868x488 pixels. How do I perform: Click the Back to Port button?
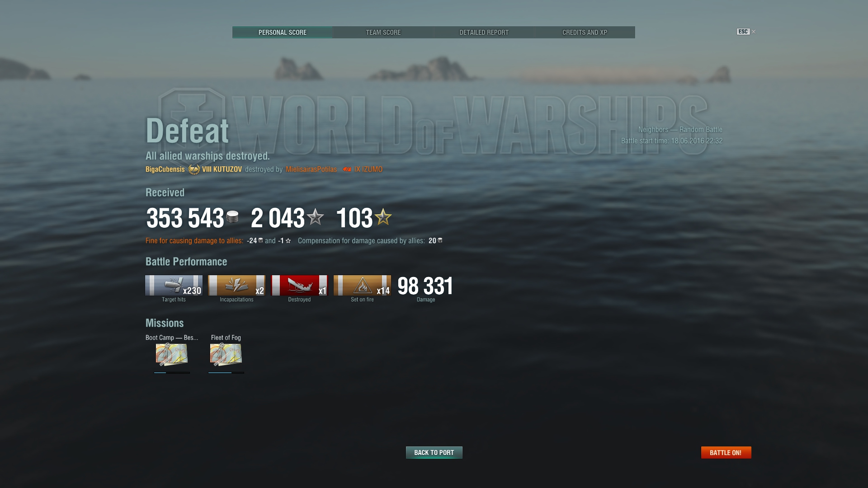click(x=434, y=452)
